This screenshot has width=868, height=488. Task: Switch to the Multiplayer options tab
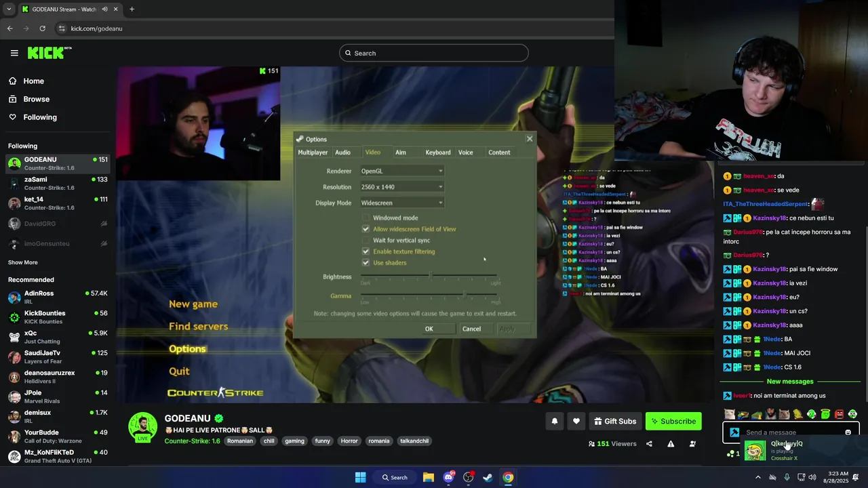point(313,152)
